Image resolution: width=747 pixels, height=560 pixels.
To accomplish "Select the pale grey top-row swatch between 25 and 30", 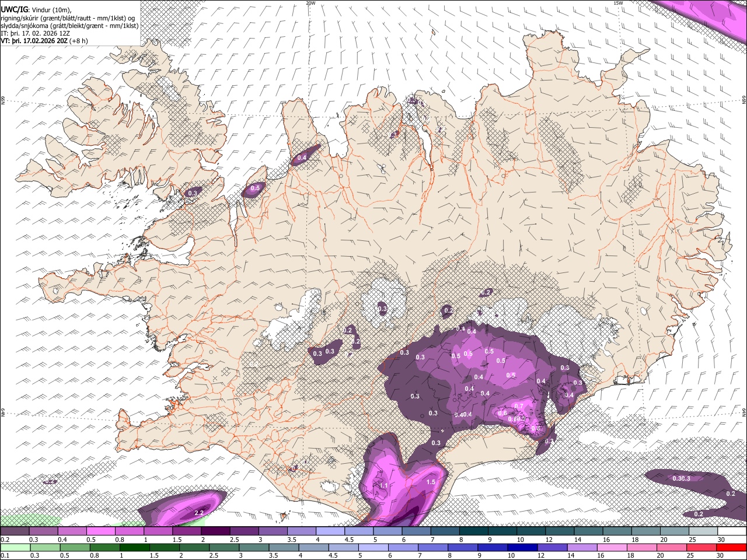I will [x=704, y=531].
